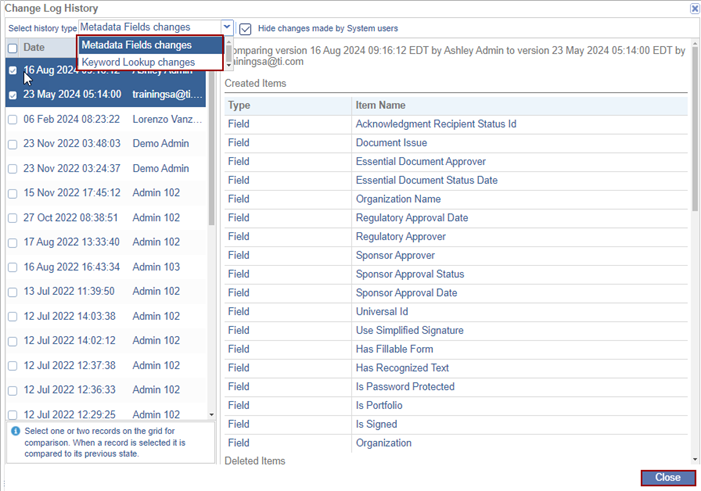Check the 06 Feb 2024 08:23:22 record

[12, 119]
